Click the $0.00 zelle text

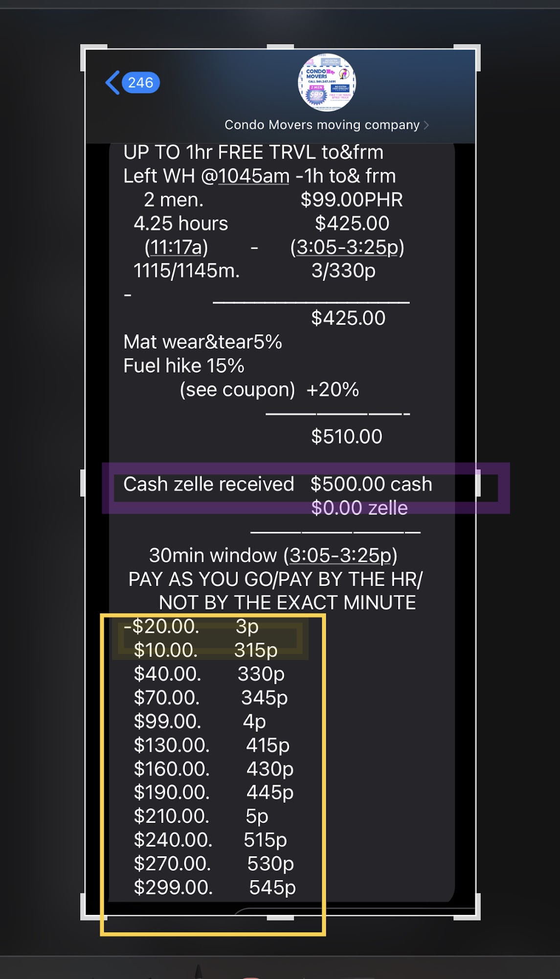[359, 508]
